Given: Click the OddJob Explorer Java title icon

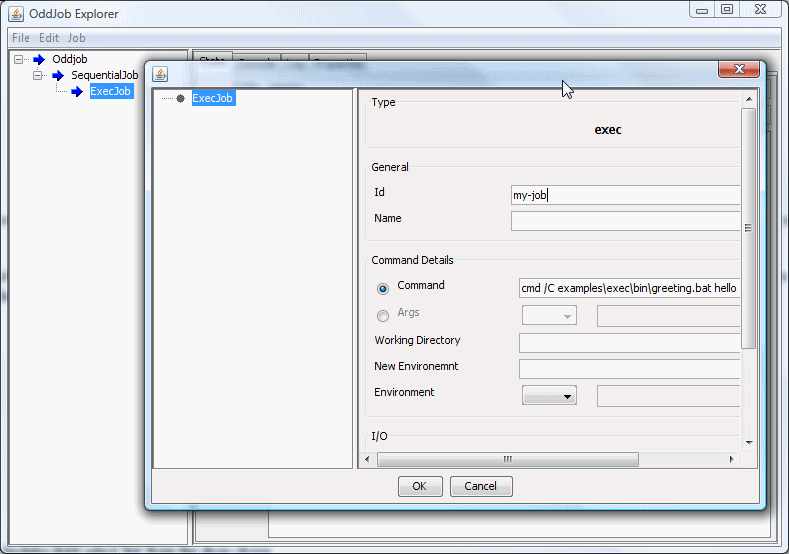Looking at the screenshot, I should 16,13.
